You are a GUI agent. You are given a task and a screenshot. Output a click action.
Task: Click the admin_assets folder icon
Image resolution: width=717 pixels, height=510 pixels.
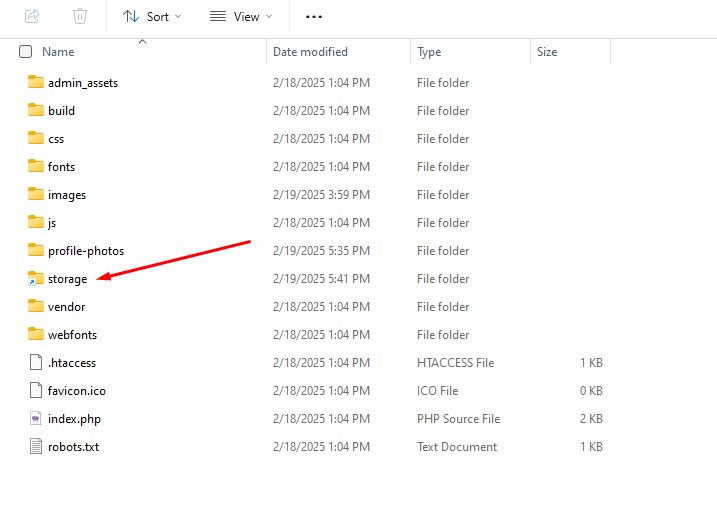pos(35,83)
